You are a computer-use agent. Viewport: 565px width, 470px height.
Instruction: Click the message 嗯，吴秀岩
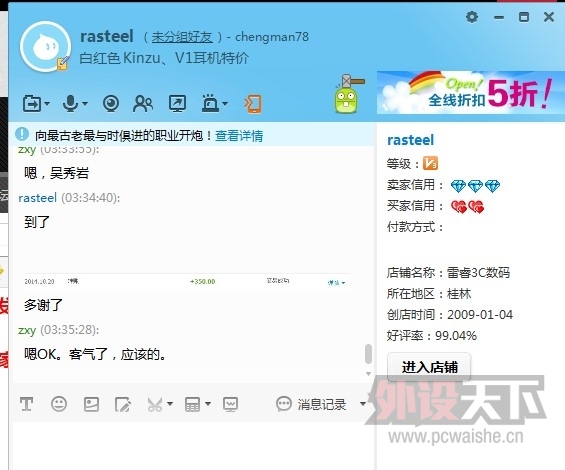(57, 173)
